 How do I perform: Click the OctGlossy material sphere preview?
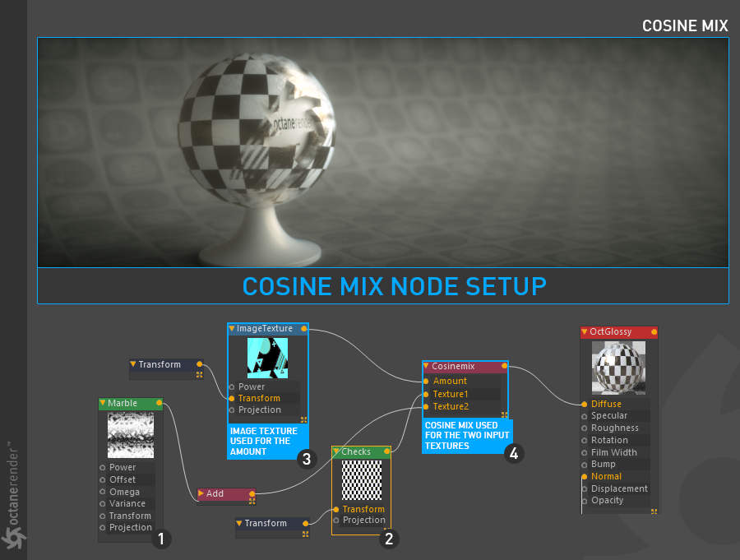pyautogui.click(x=618, y=368)
